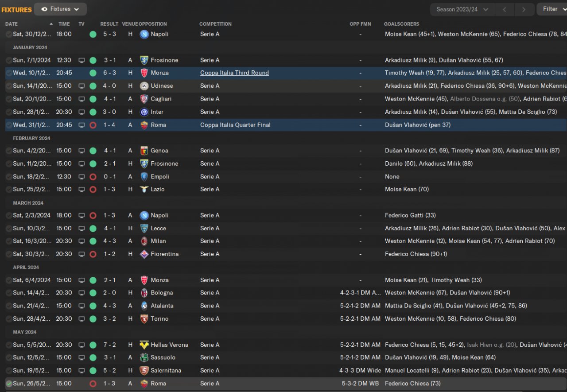The width and height of the screenshot is (567, 392).
Task: Toggle the tick circle at the start of the Milan row
Action: tap(9, 241)
